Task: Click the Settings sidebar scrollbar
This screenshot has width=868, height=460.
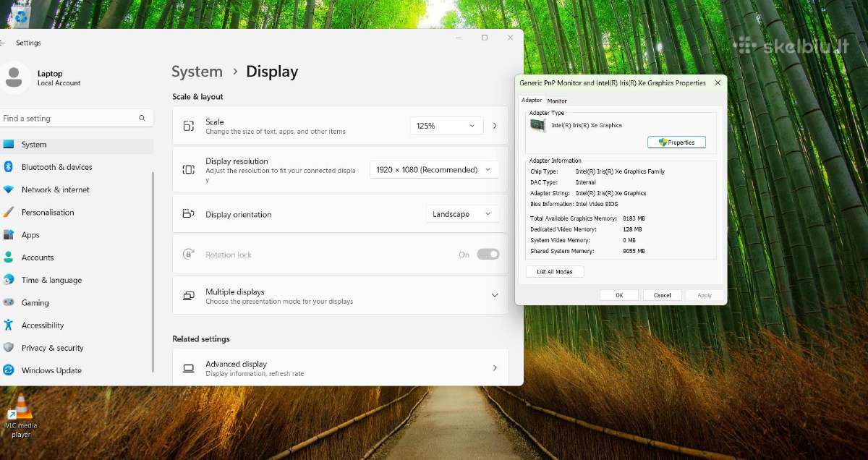Action: pyautogui.click(x=153, y=271)
